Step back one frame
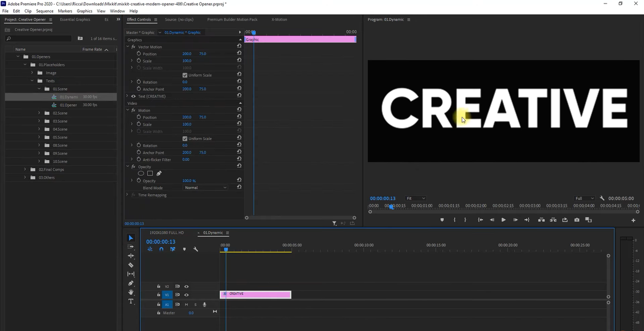 point(492,220)
